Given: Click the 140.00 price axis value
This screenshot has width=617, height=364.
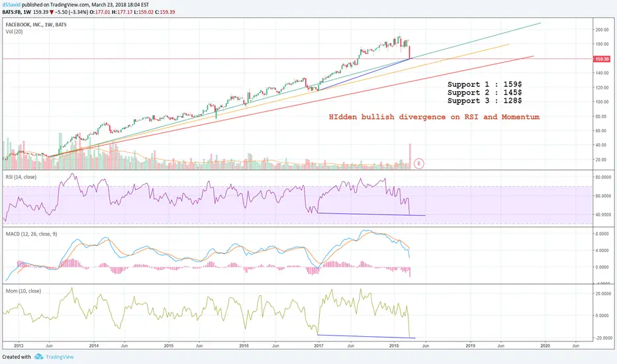Looking at the screenshot, I should coord(602,73).
